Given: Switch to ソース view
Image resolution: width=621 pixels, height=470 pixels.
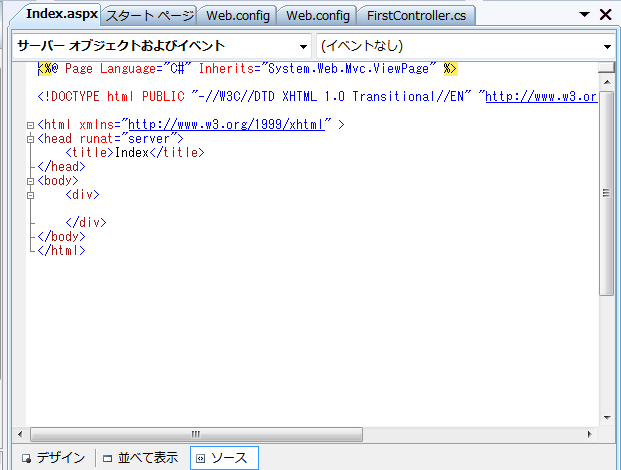Looking at the screenshot, I should pos(224,458).
